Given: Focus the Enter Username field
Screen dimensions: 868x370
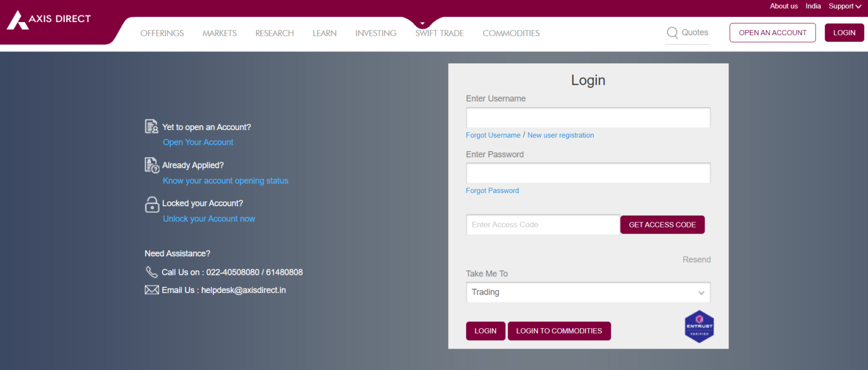Looking at the screenshot, I should (x=588, y=118).
